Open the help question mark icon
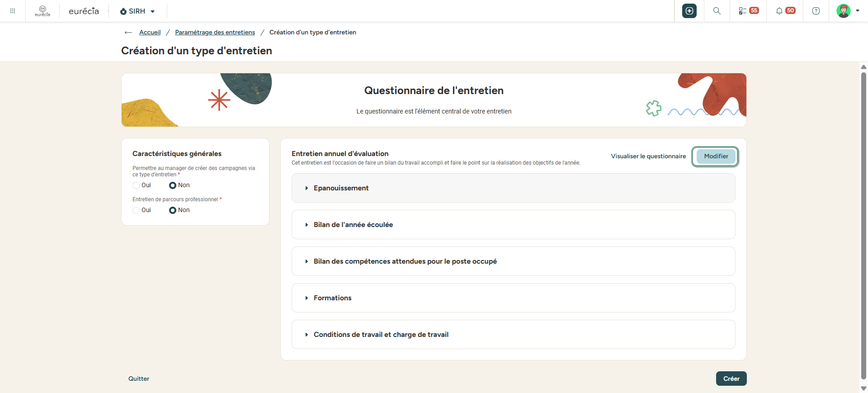The height and width of the screenshot is (393, 868). pyautogui.click(x=816, y=11)
